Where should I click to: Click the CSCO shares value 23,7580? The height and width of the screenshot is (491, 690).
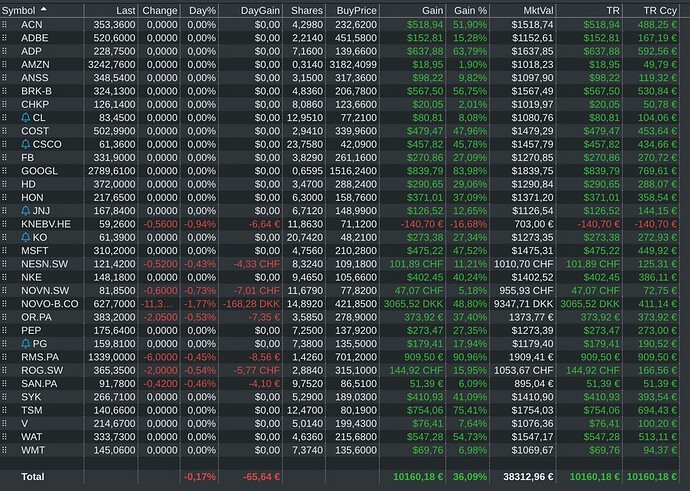pyautogui.click(x=305, y=144)
